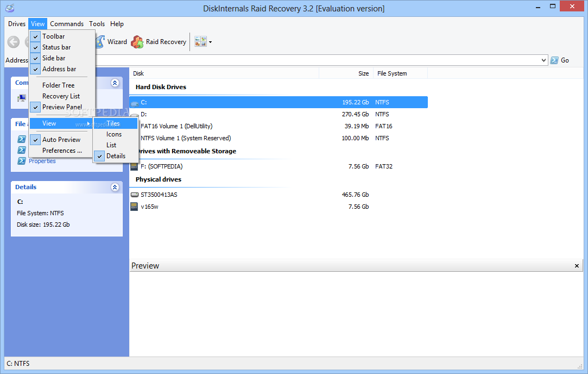Click the Physical drives group header
Screen dimensions: 588x374
pyautogui.click(x=158, y=179)
